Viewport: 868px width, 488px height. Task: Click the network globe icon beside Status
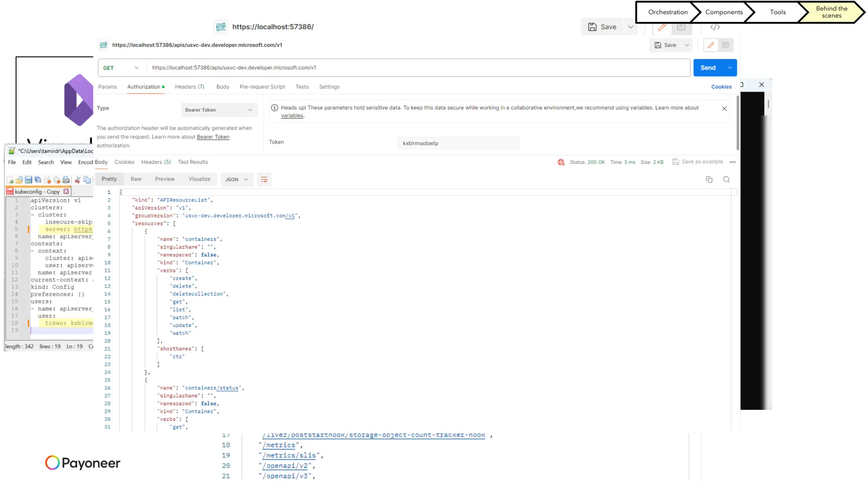pos(561,162)
